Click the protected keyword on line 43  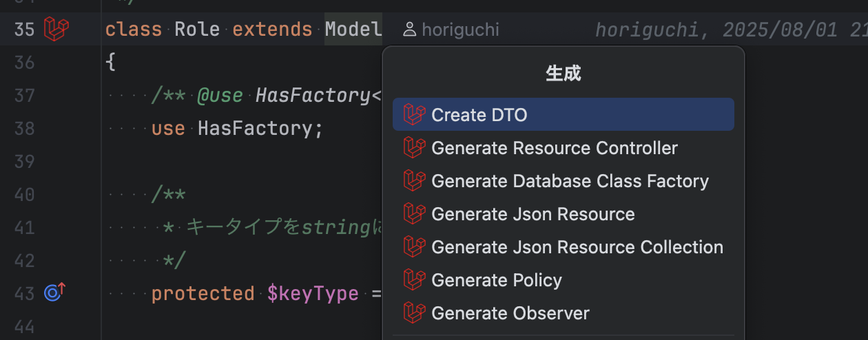click(203, 294)
